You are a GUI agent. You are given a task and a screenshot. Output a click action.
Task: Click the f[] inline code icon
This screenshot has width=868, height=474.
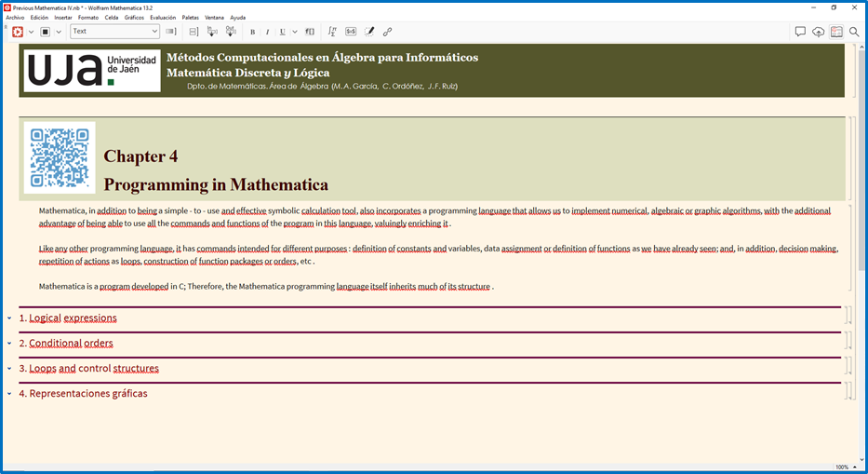click(x=310, y=32)
